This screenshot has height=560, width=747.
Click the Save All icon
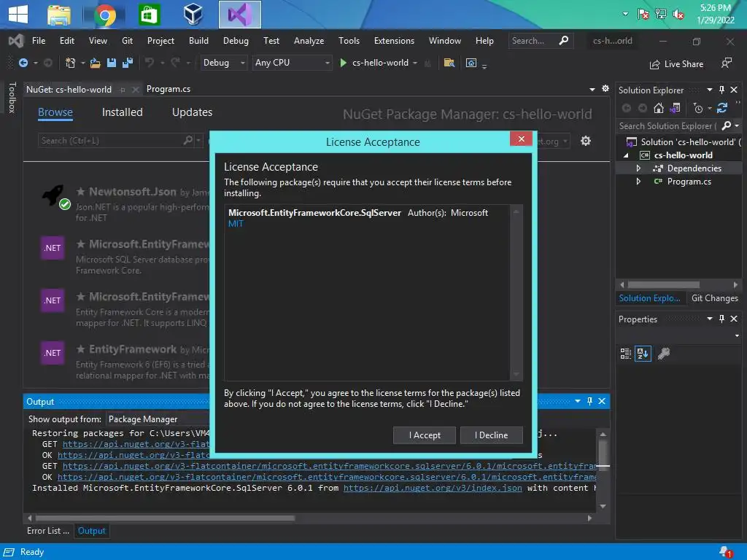pos(127,63)
